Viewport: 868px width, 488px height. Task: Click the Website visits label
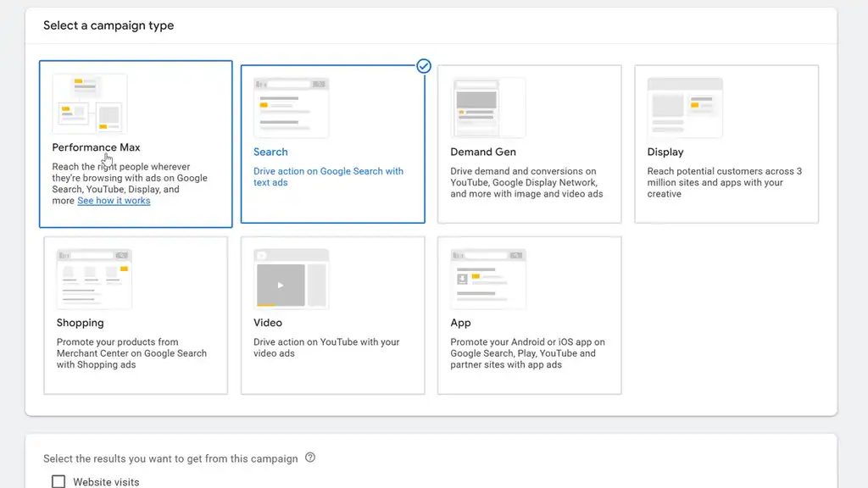[106, 482]
